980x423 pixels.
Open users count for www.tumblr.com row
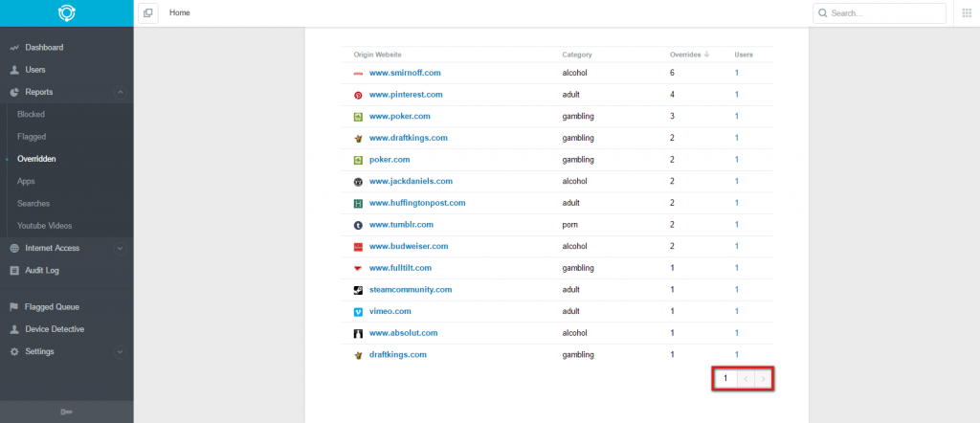point(737,224)
